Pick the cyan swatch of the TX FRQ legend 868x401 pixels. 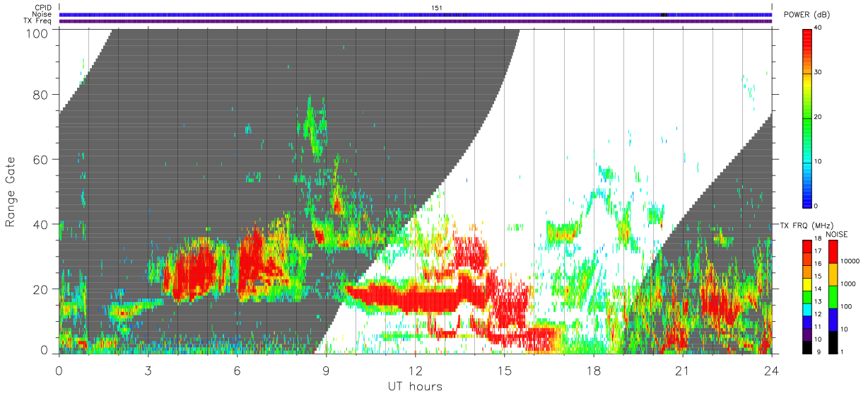click(x=807, y=308)
